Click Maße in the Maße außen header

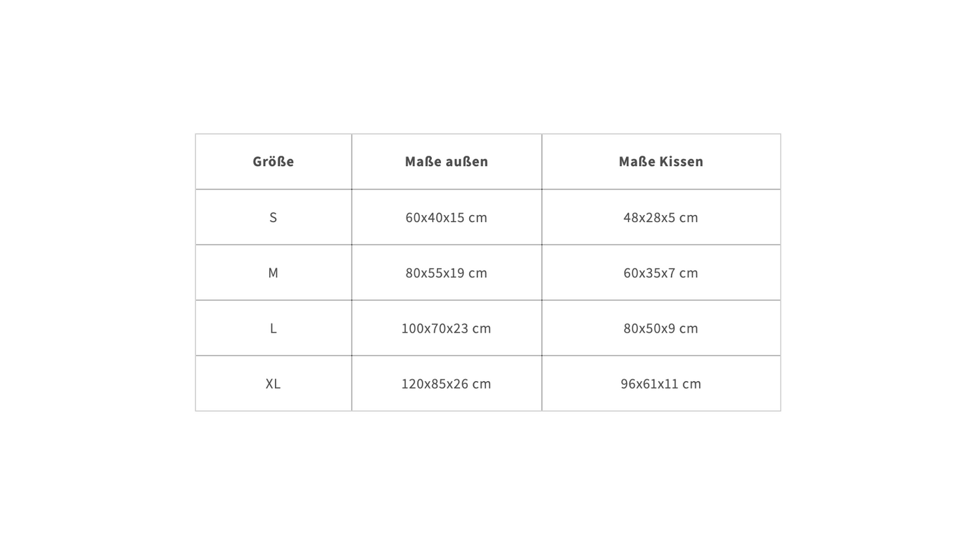[423, 161]
